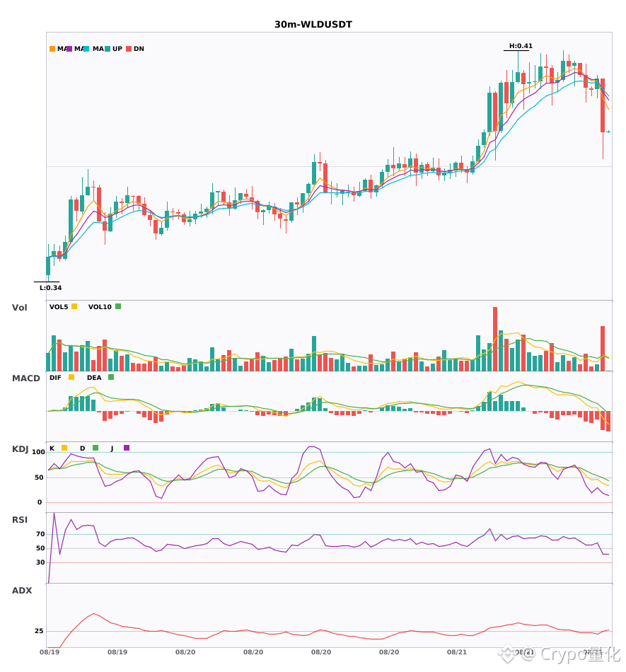This screenshot has height=672, width=626.
Task: Click the KDJ 0 axis value
Action: click(x=40, y=502)
